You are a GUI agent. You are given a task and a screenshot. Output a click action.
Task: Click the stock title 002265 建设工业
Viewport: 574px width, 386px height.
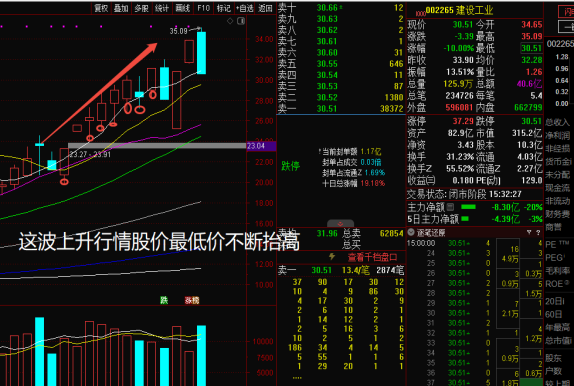click(x=459, y=10)
